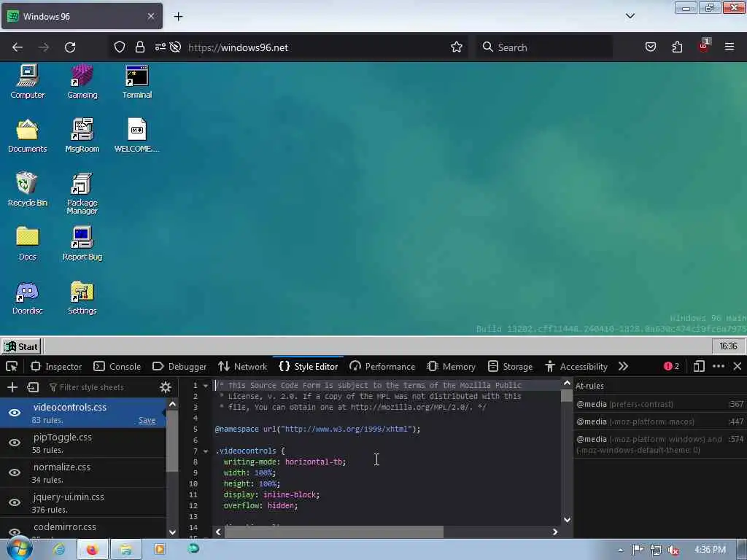The image size is (747, 560).
Task: Click the error count badge
Action: click(x=671, y=366)
